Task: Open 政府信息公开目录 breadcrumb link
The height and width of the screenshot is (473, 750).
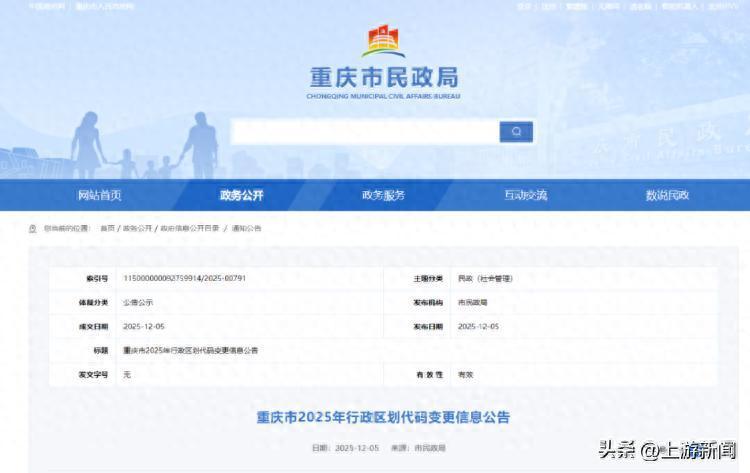Action: pos(190,229)
